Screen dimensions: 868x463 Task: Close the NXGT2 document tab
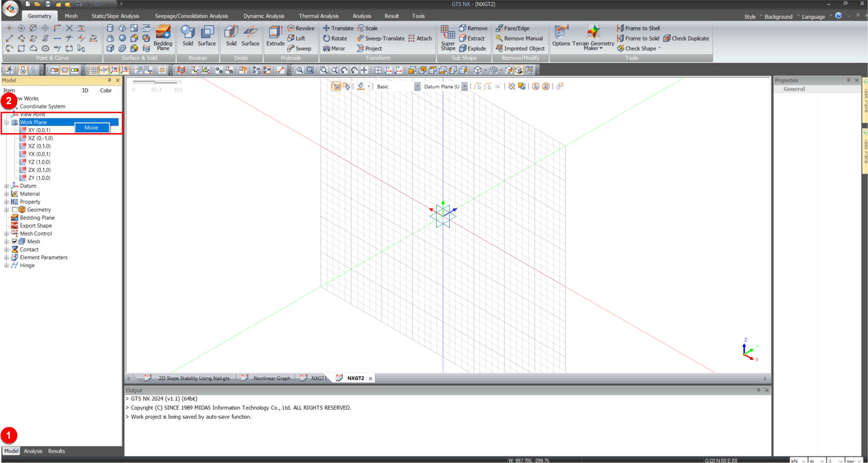tap(370, 379)
